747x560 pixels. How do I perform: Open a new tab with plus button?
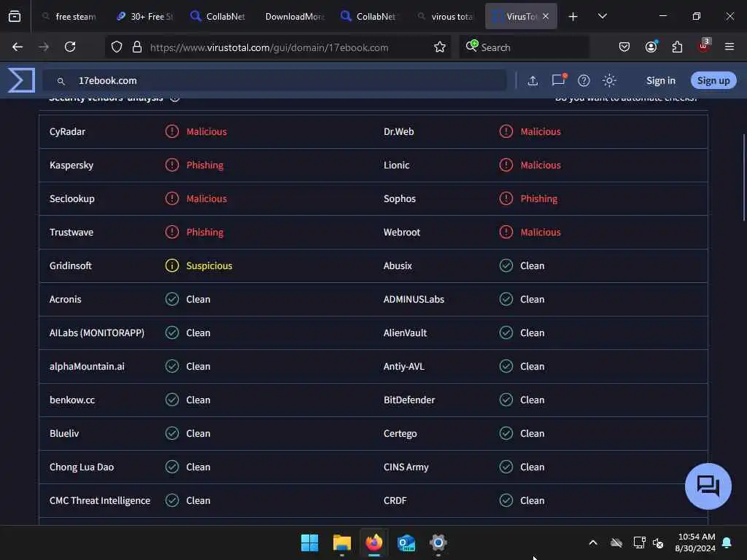(573, 16)
